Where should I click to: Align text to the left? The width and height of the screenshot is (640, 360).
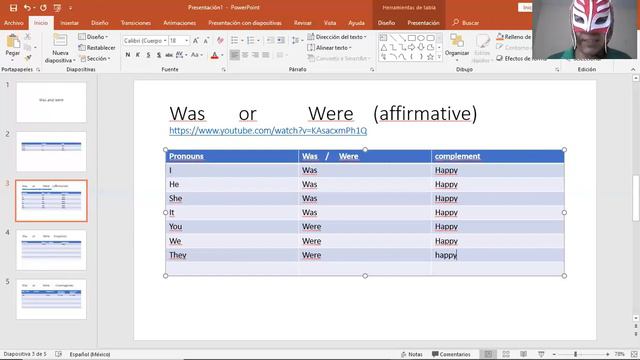[x=234, y=55]
